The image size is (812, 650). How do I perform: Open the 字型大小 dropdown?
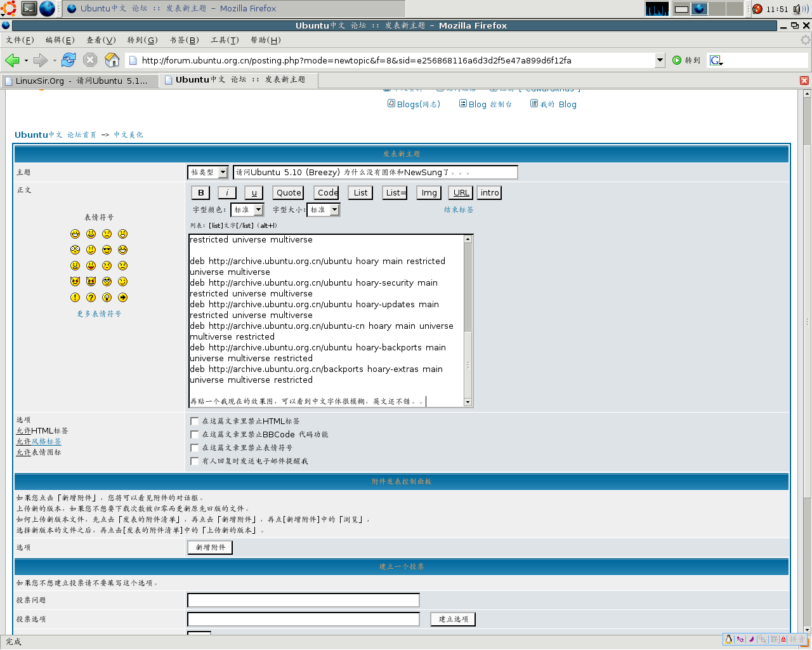pyautogui.click(x=324, y=210)
